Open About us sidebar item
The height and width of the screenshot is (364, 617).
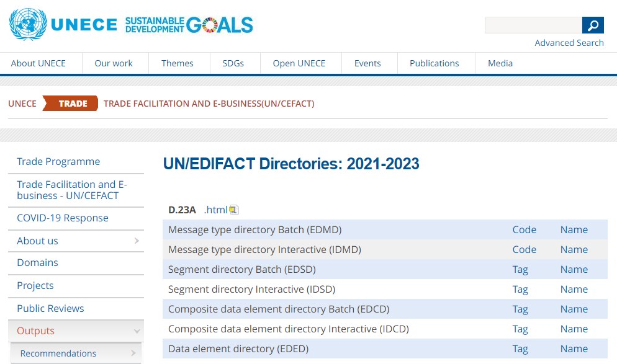[x=37, y=241]
